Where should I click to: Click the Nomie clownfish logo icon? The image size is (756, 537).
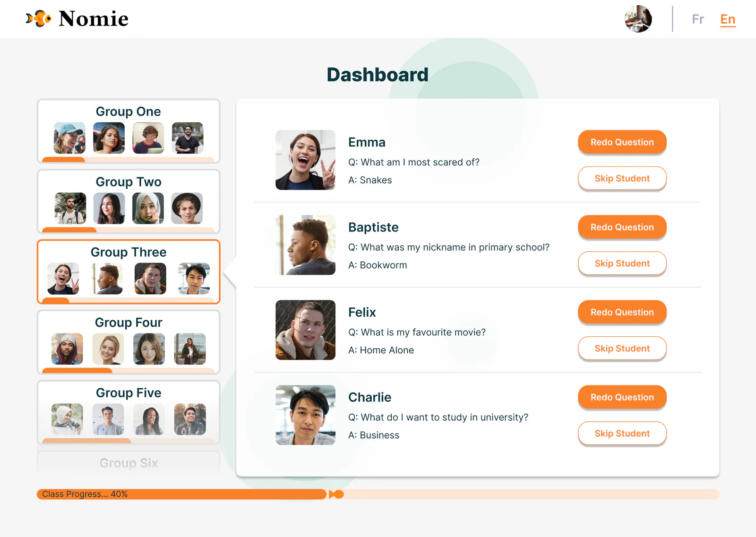click(38, 18)
